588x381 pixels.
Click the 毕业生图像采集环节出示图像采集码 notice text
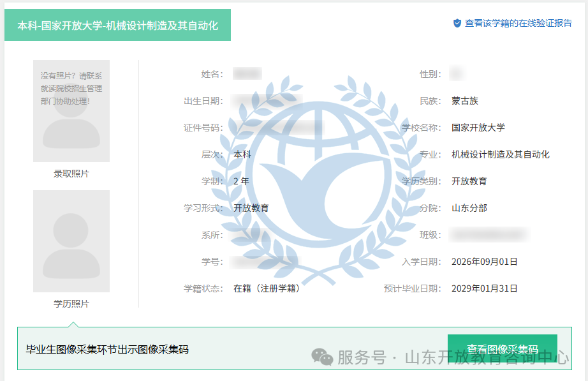tap(107, 350)
